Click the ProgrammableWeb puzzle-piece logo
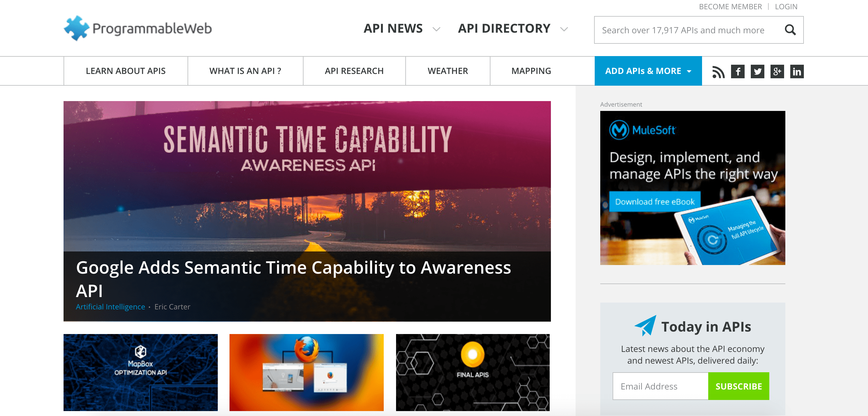 [x=76, y=28]
